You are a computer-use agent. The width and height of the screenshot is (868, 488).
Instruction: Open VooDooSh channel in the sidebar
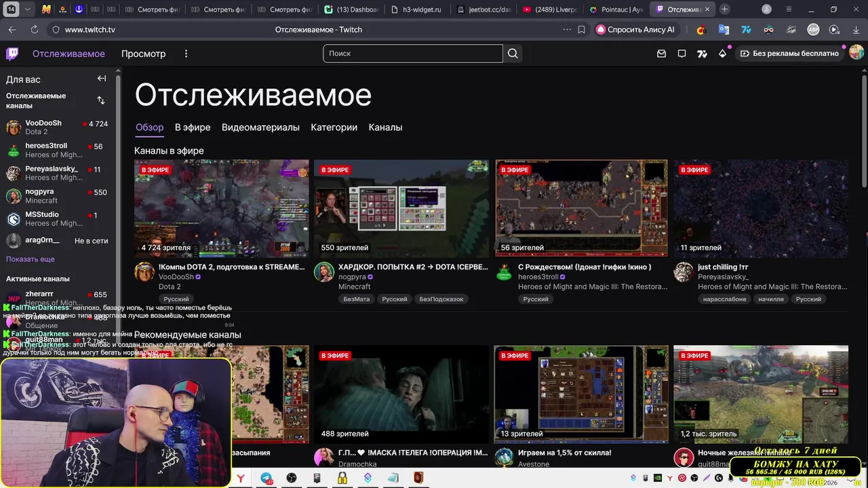tap(58, 127)
